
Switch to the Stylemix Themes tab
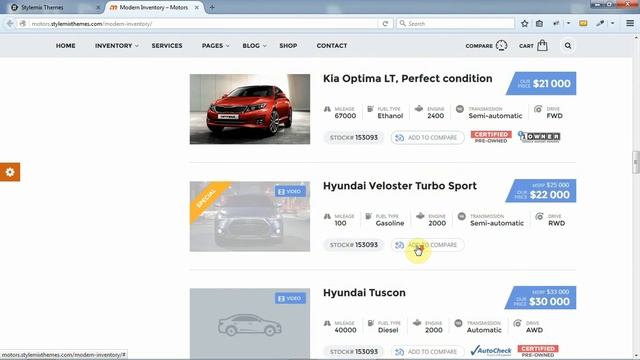[x=42, y=7]
